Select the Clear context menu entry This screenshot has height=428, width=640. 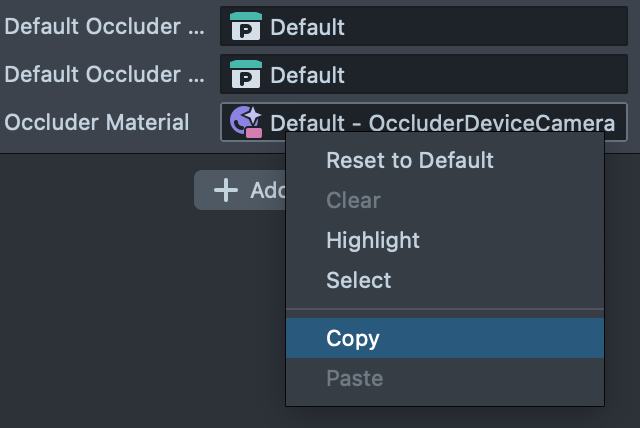click(x=353, y=200)
